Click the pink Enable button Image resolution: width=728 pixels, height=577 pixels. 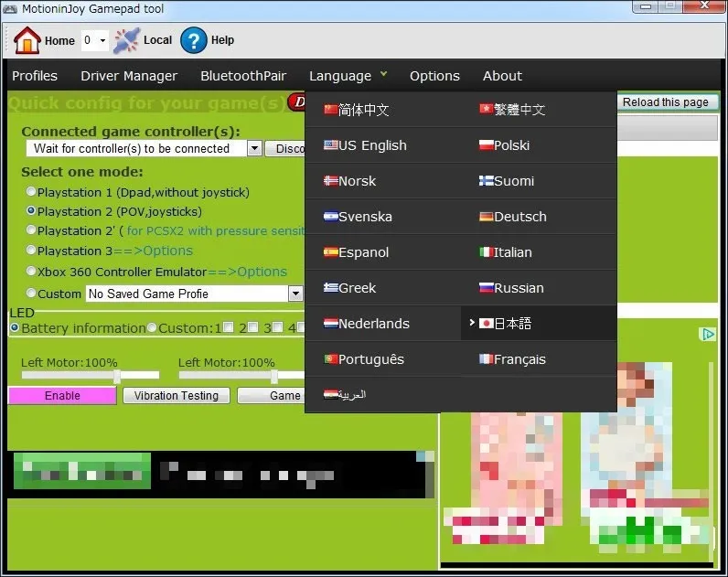[62, 396]
